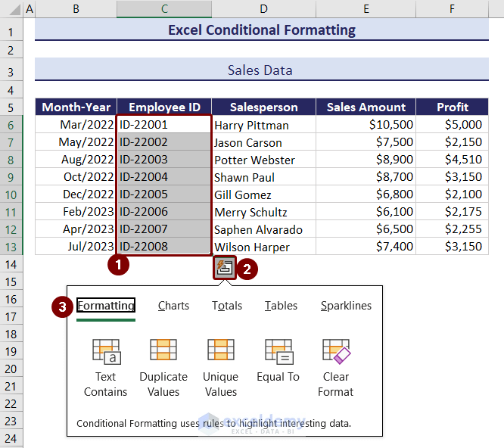This screenshot has height=448, width=504.
Task: Select row 6 header
Action: pyautogui.click(x=11, y=125)
